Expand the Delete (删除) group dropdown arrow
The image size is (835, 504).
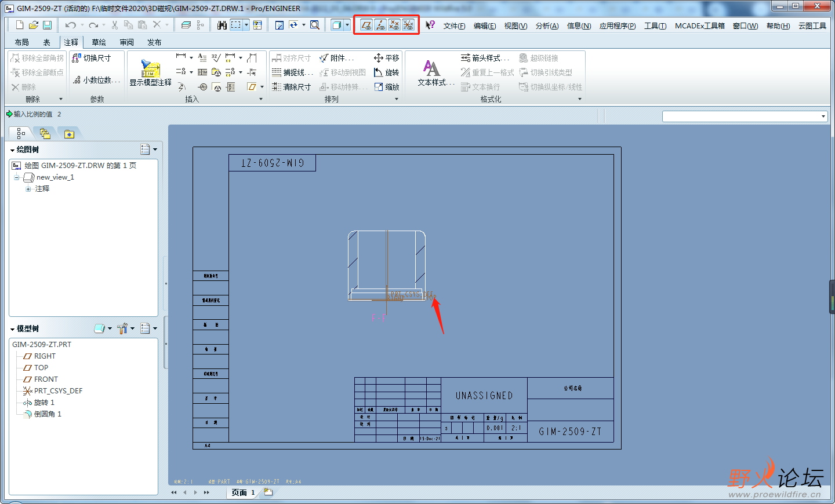[x=61, y=99]
